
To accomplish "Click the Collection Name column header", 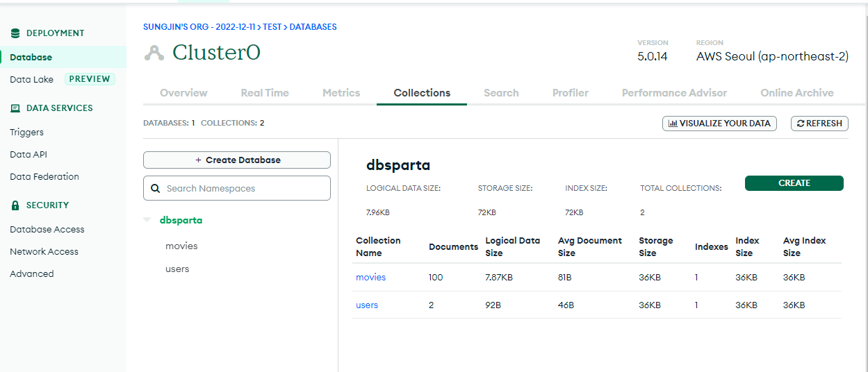I will point(378,246).
